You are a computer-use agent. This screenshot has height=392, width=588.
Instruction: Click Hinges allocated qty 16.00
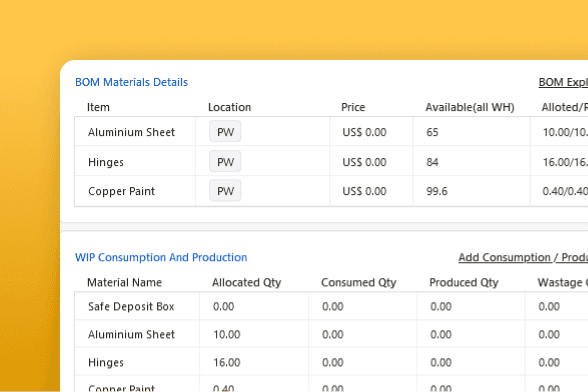click(226, 362)
